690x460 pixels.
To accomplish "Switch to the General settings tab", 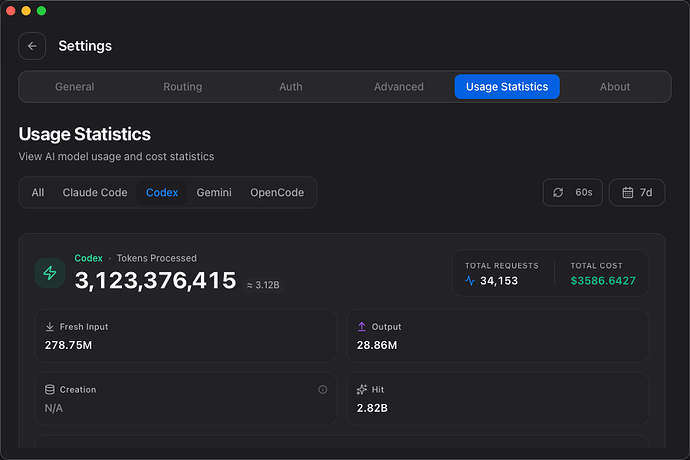I will pyautogui.click(x=75, y=87).
